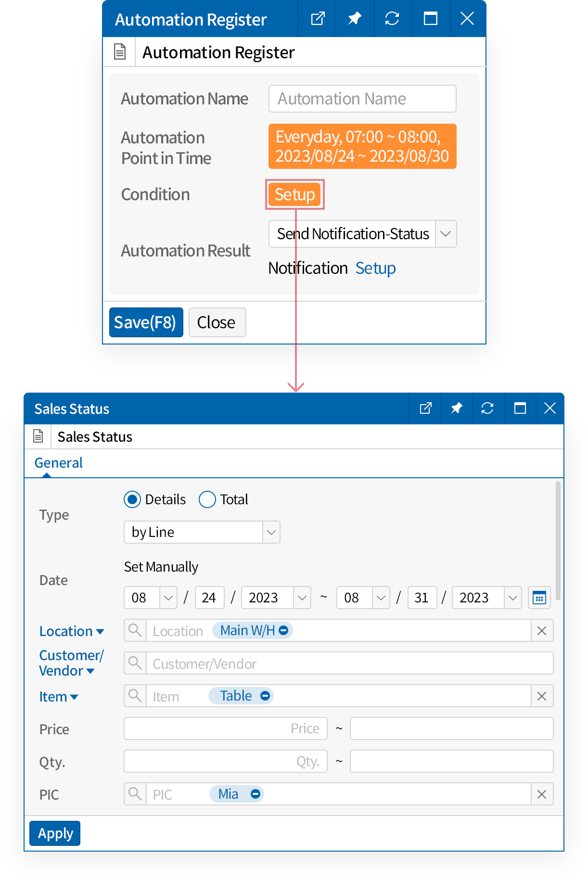Open the by Line type dropdown
This screenshot has height=880, width=588.
tap(271, 533)
